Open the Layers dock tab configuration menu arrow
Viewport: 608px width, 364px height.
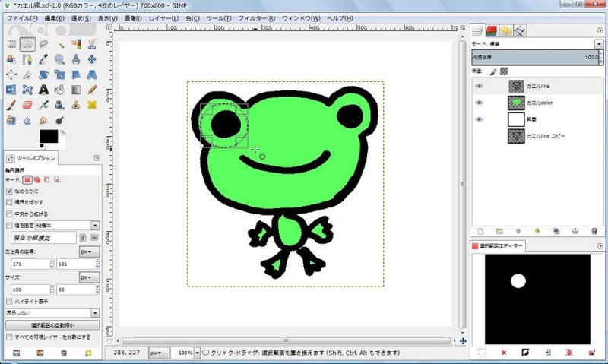pyautogui.click(x=600, y=30)
